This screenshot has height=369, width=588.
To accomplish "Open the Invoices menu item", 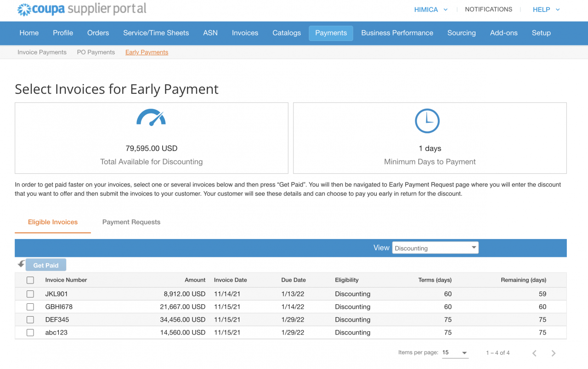I will pyautogui.click(x=245, y=33).
